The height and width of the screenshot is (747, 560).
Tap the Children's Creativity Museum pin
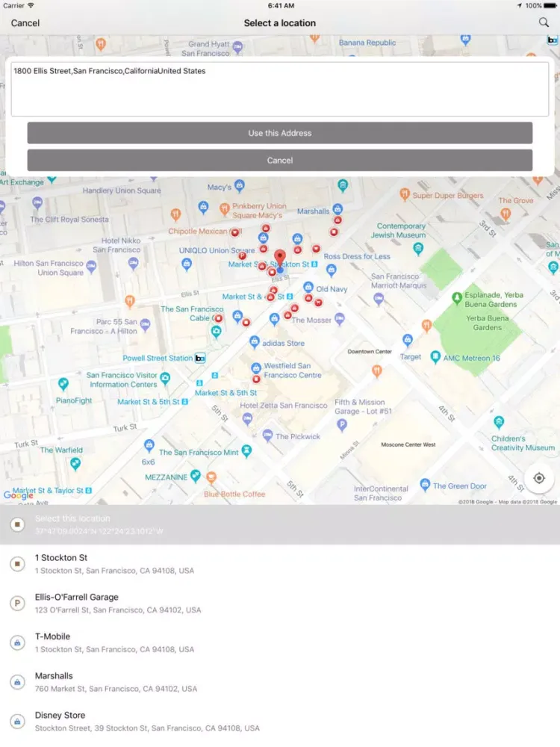coord(499,421)
